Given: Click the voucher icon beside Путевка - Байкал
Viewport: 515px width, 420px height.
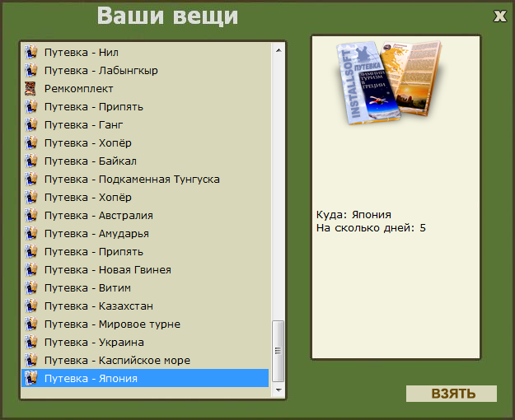Looking at the screenshot, I should click(x=30, y=161).
